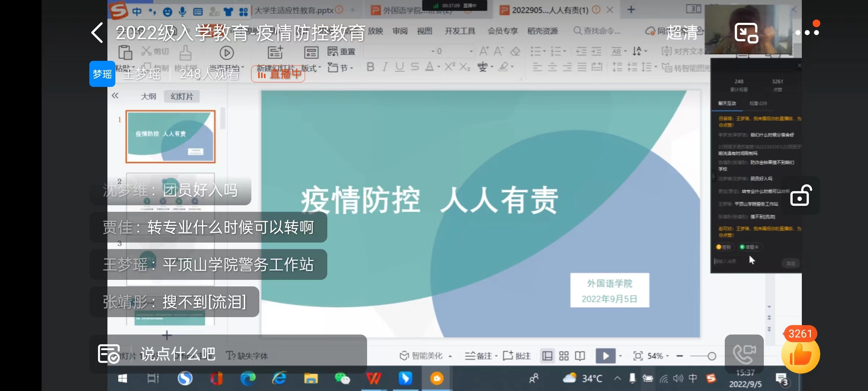Image resolution: width=868 pixels, height=391 pixels.
Task: Tap the screen rotation lock icon
Action: click(801, 196)
